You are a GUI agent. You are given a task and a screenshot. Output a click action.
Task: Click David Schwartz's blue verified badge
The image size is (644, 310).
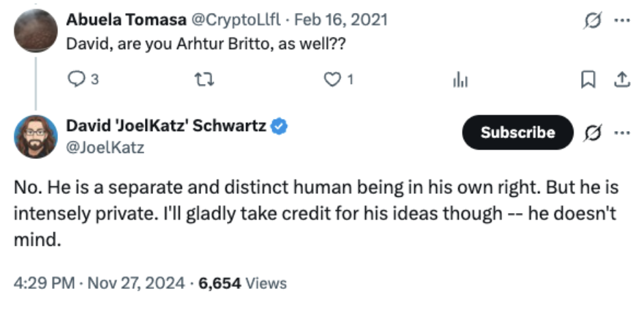pyautogui.click(x=280, y=126)
